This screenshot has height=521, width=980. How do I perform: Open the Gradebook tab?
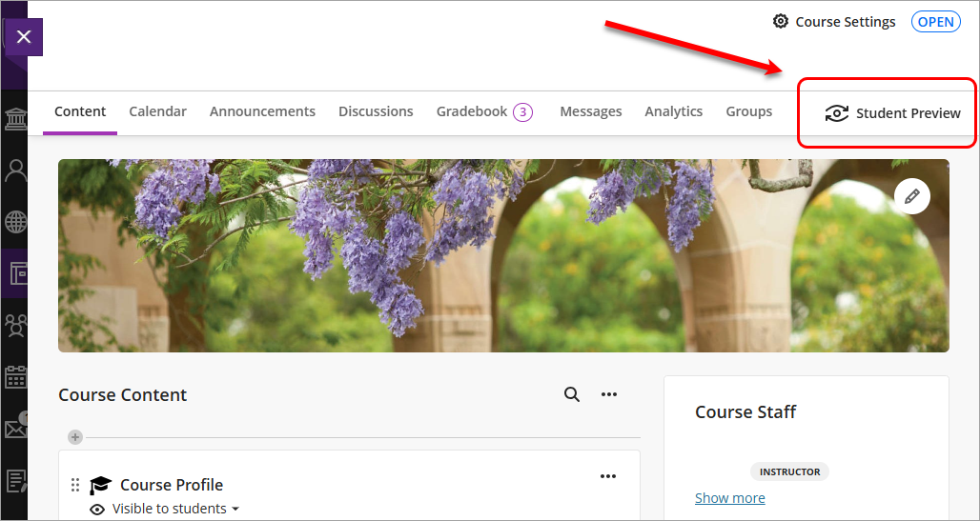[472, 111]
